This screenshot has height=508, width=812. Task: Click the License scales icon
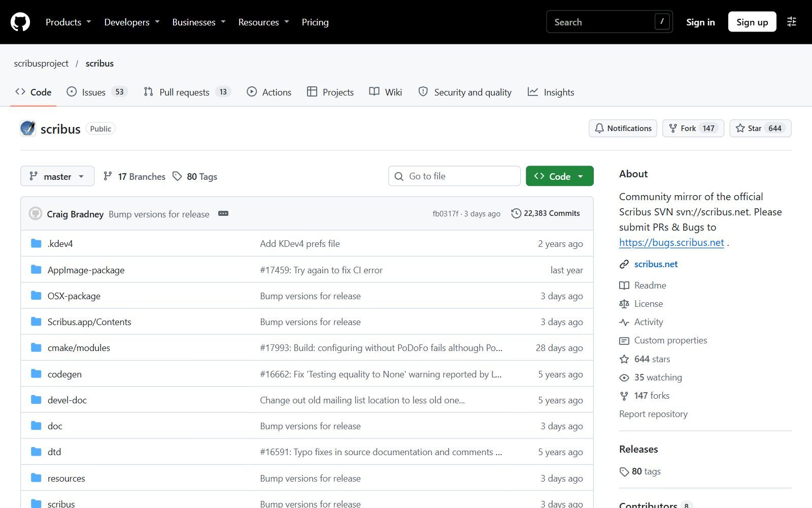click(x=624, y=304)
